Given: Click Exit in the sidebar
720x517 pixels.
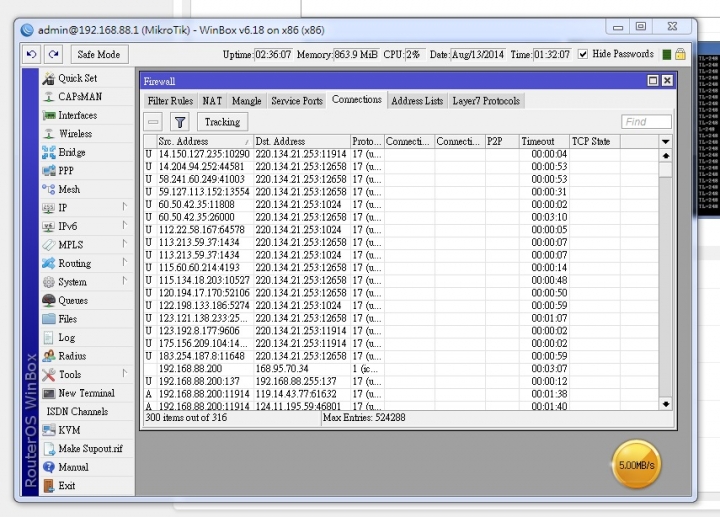Looking at the screenshot, I should click(66, 486).
